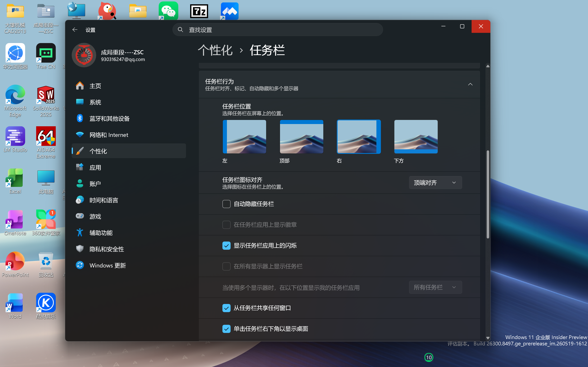Screen dimensions: 588x367
Task: Enable 自动隐藏任务栏 checkbox
Action: coord(226,204)
